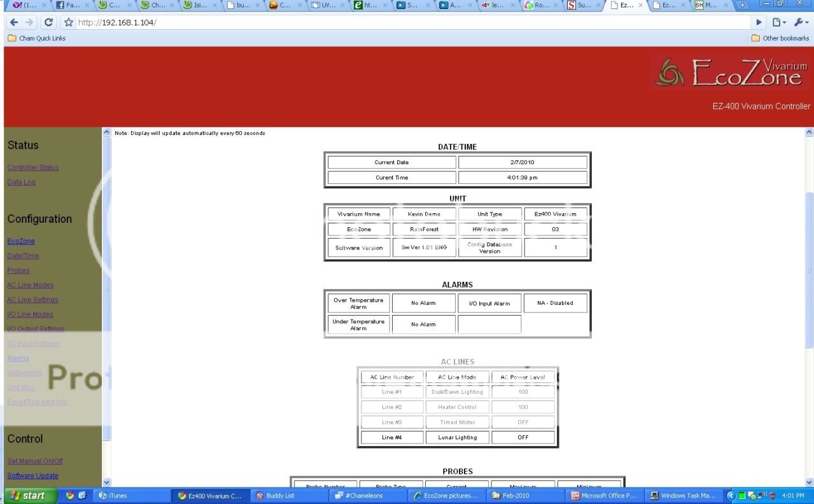This screenshot has height=504, width=814.
Task: Reload the page with the refresh icon
Action: pos(48,22)
